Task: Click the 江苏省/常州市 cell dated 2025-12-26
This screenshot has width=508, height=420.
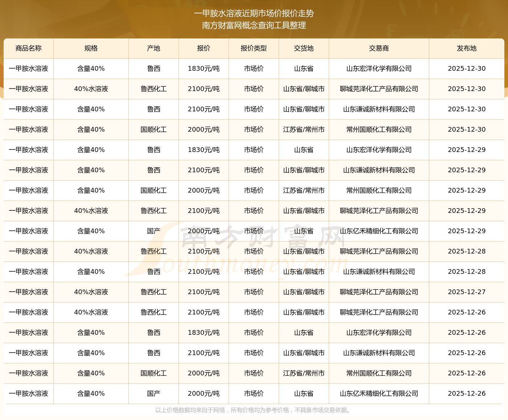Action: click(304, 373)
